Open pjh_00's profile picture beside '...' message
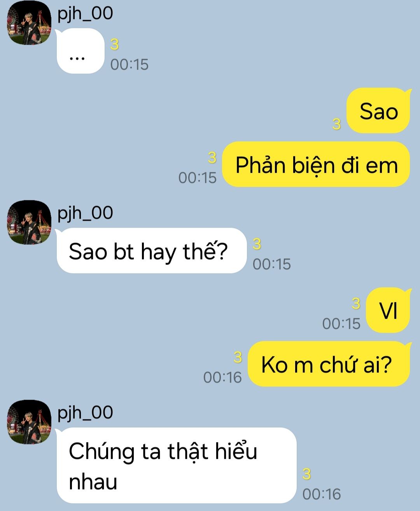The width and height of the screenshot is (420, 511). pos(29,23)
